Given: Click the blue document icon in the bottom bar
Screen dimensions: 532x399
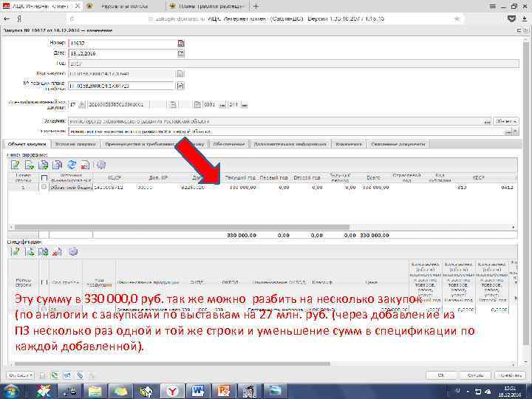Looking at the screenshot, I should 67,375.
